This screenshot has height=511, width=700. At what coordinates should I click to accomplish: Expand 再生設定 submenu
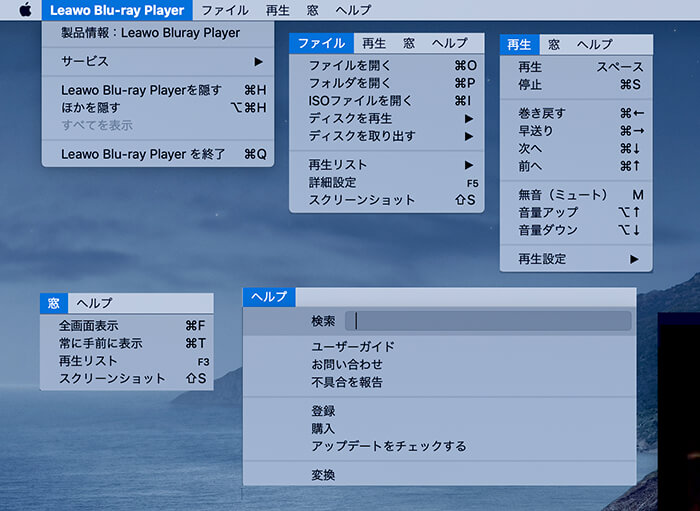pyautogui.click(x=576, y=259)
